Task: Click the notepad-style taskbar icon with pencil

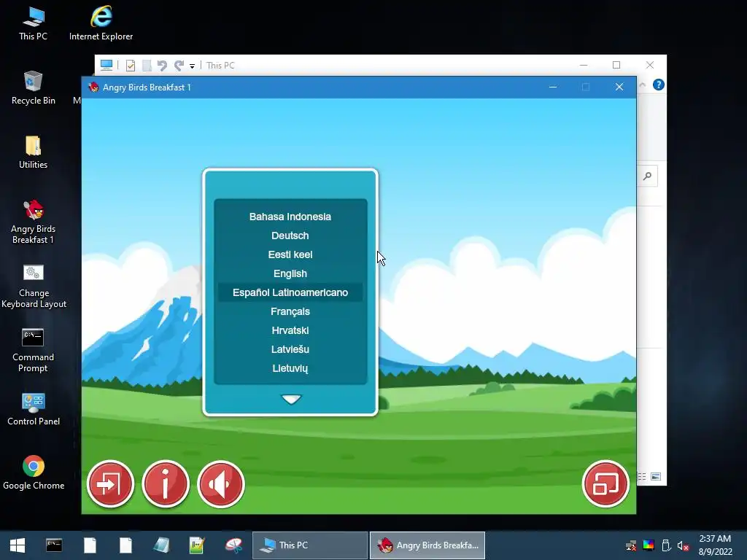Action: [x=197, y=545]
